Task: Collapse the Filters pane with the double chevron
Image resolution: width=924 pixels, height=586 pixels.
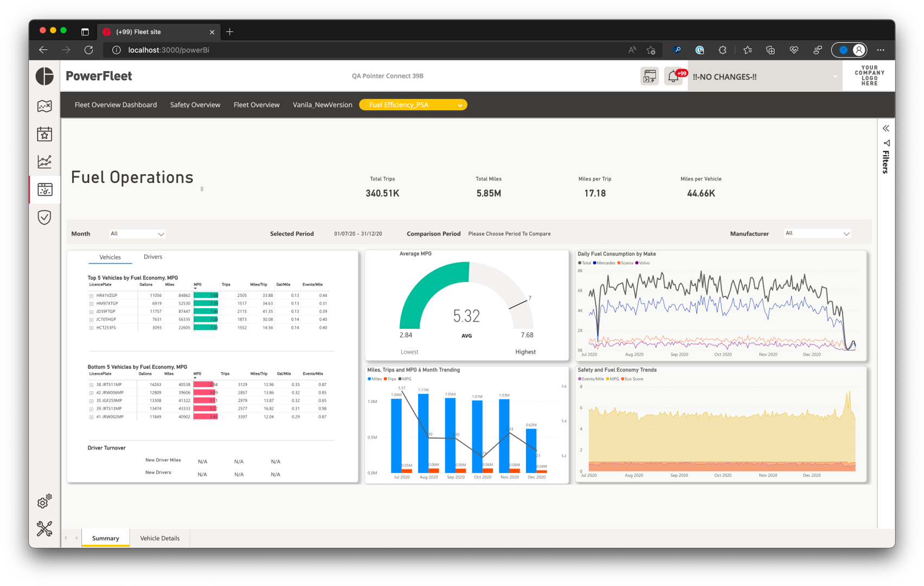Action: click(885, 128)
